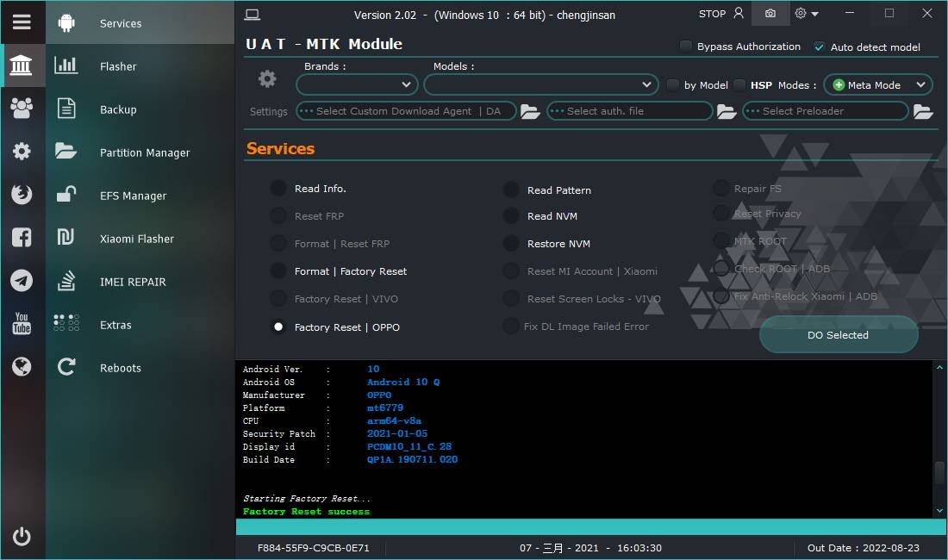Click the Select auth. file field
The image size is (948, 560).
(630, 111)
